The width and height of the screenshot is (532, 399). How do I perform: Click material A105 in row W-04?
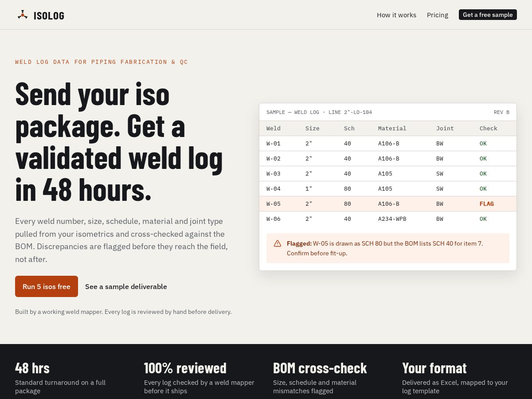(385, 189)
